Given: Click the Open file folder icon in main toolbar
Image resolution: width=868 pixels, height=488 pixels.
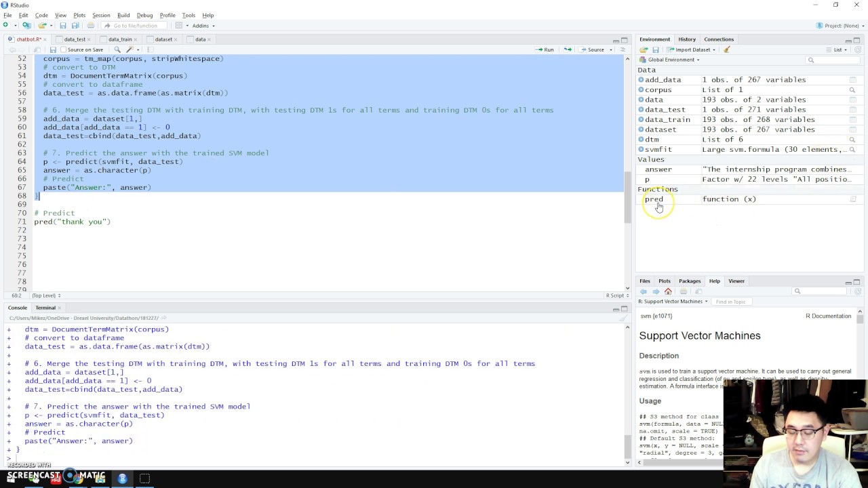Looking at the screenshot, I should pos(42,26).
